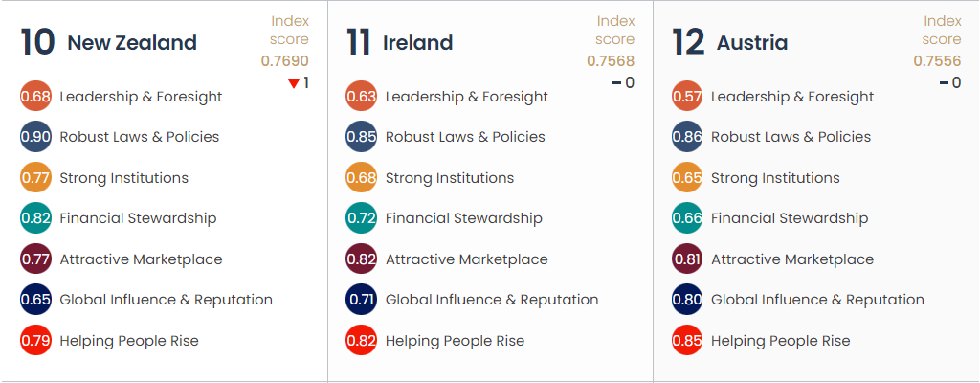Click New Zealand's Robust Laws & Policies label

[140, 137]
